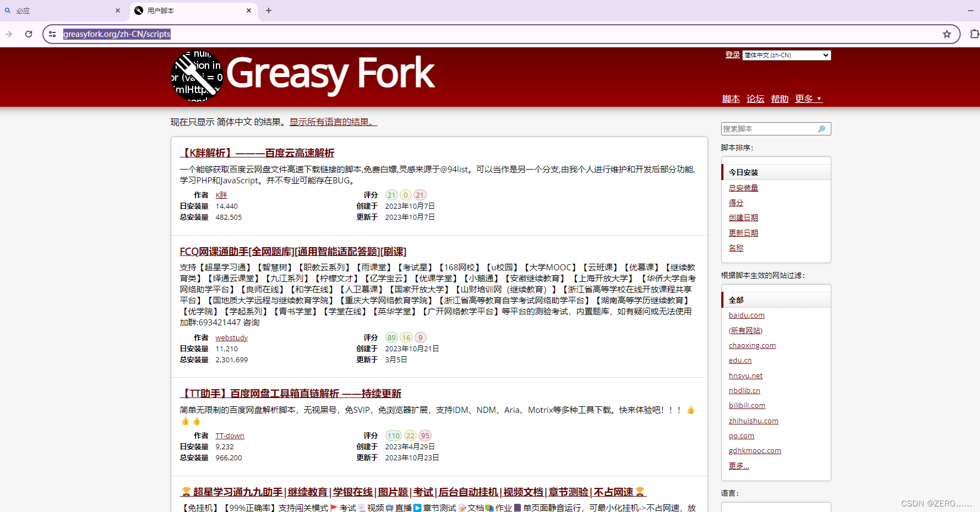Filter scripts by (所有网站)

pos(745,330)
